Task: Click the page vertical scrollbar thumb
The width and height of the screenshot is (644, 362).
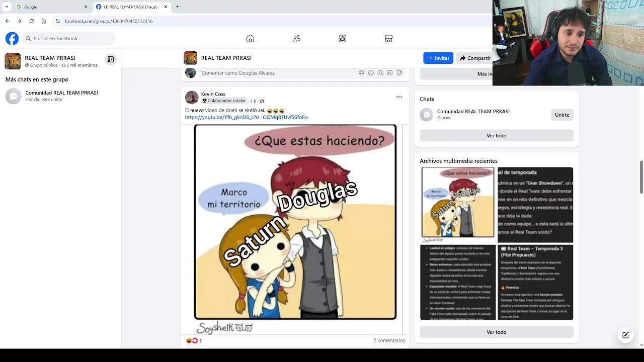Action: (x=641, y=177)
